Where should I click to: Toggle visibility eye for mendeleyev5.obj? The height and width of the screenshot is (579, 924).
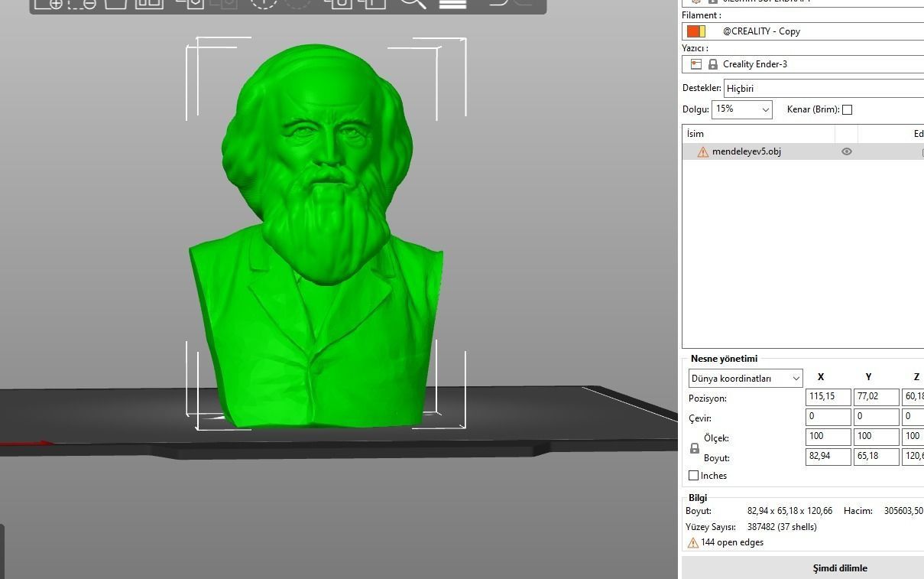(x=847, y=151)
